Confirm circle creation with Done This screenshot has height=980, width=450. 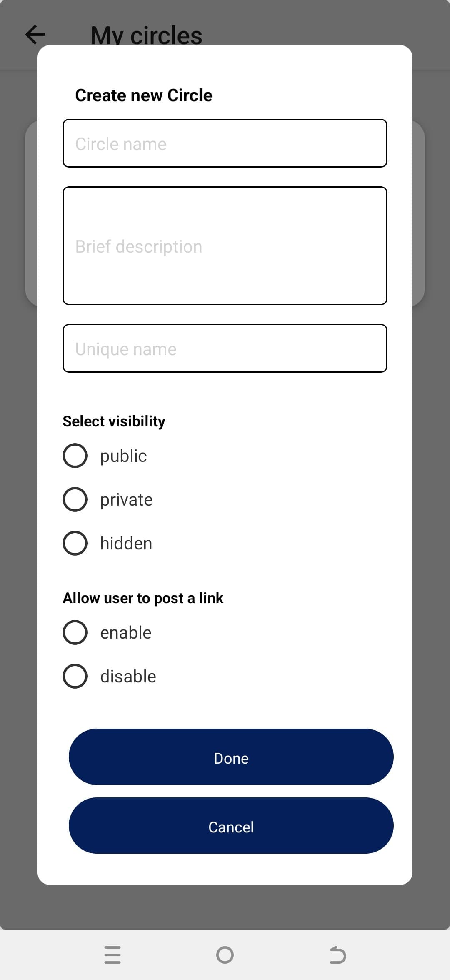coord(231,757)
